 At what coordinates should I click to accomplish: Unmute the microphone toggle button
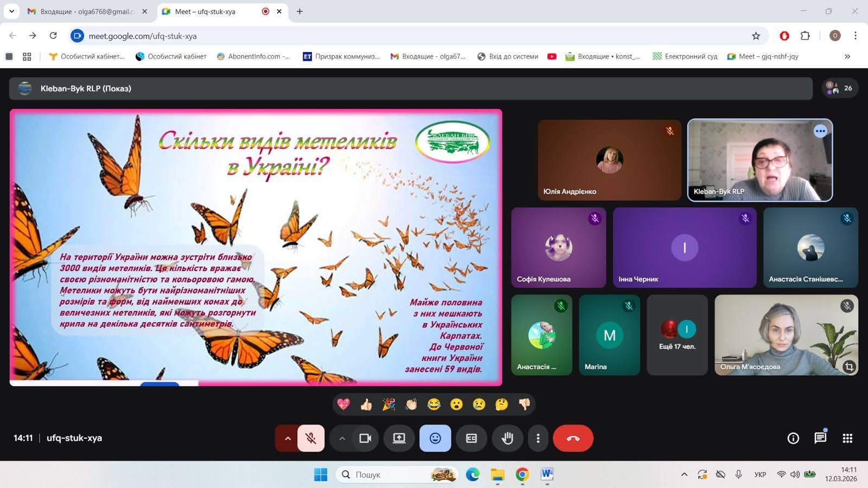point(311,438)
